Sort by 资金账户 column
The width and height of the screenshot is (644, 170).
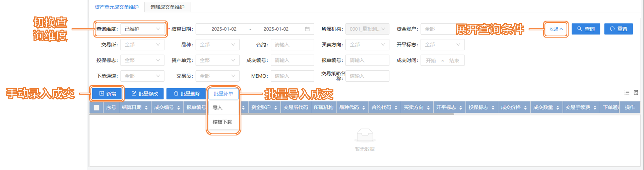(x=275, y=108)
